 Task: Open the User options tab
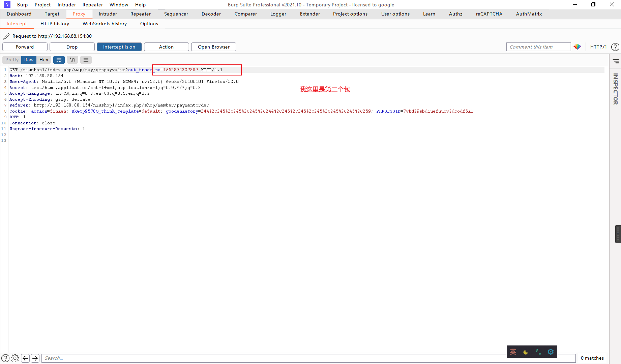click(x=395, y=14)
